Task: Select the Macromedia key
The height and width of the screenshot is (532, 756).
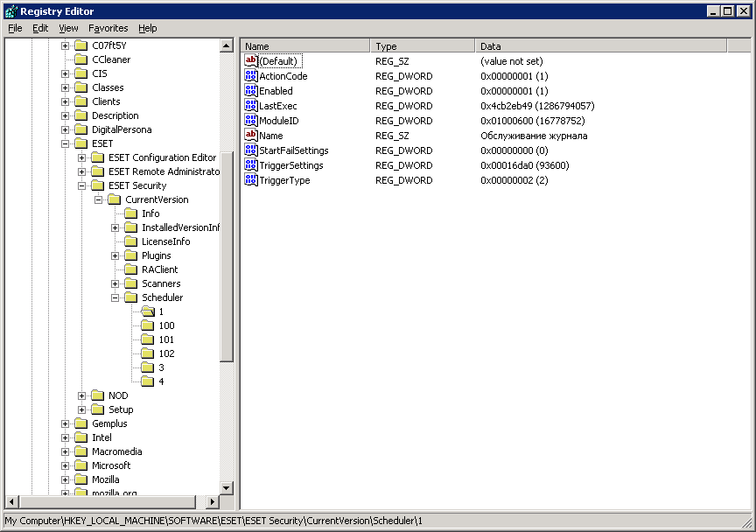Action: [116, 451]
